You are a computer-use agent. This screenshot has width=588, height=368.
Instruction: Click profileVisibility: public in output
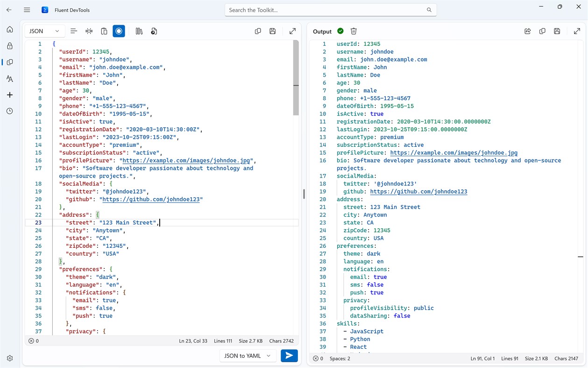point(392,308)
